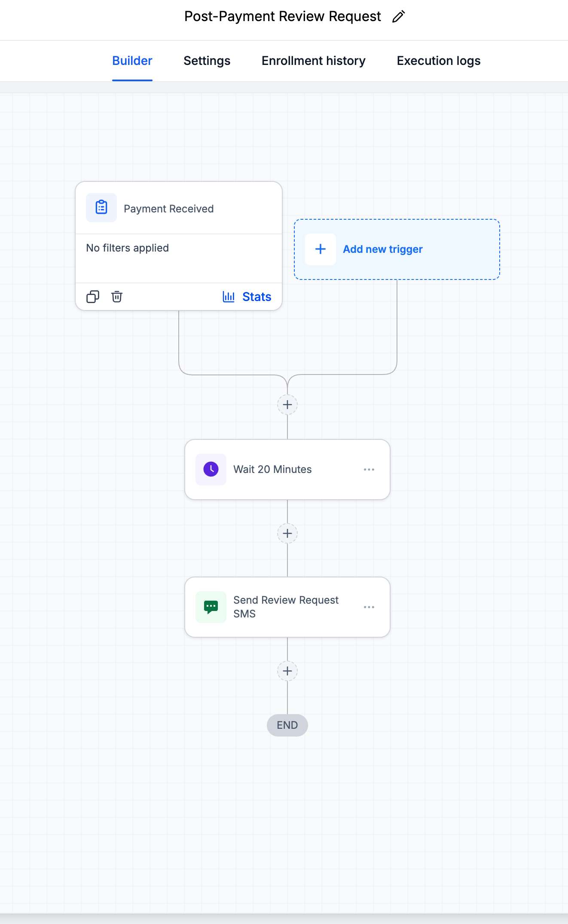This screenshot has width=568, height=924.
Task: Open options menu for Wait 20 Minutes
Action: 369,470
